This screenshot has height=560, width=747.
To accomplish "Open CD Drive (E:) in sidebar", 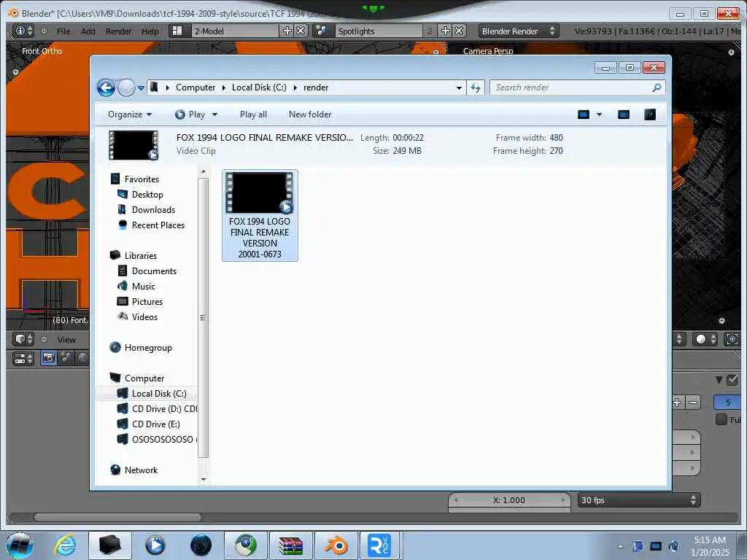I will pos(156,424).
